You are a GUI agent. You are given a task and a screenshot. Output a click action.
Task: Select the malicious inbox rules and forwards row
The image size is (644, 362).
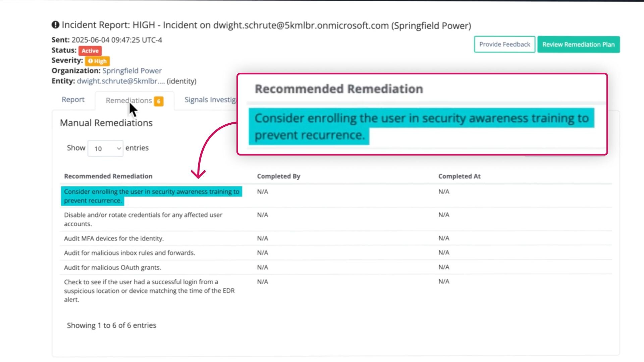point(129,253)
